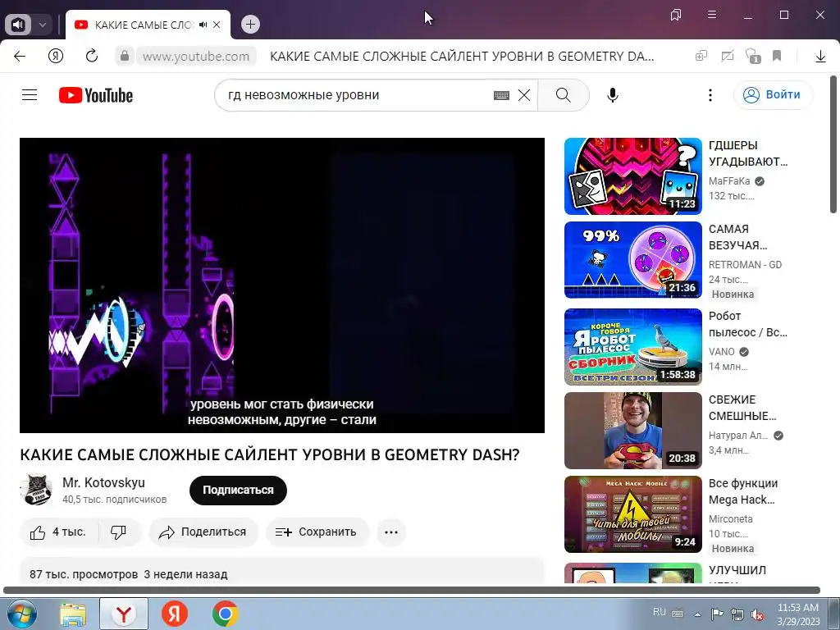Select the КАКИЕ САМЫЕ СЛОЖНЫЕ tab
Viewport: 840px width, 630px height.
[143, 25]
